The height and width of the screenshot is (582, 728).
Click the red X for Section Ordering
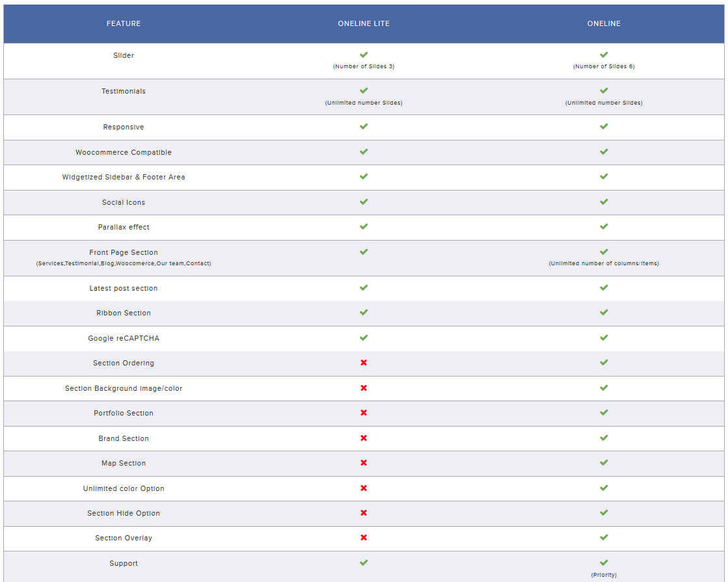[364, 363]
